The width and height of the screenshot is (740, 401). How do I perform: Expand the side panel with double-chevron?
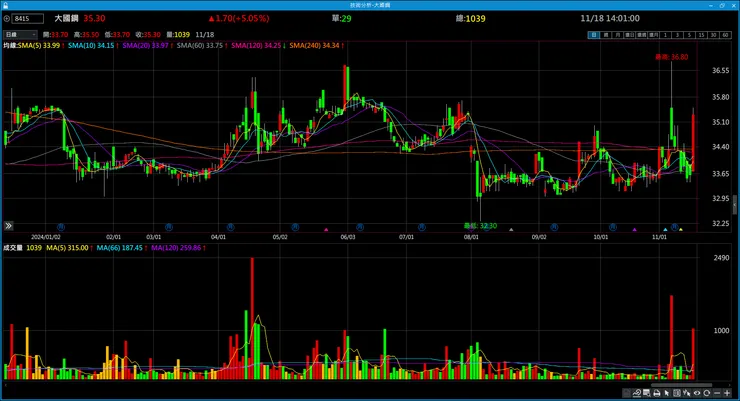point(8,226)
